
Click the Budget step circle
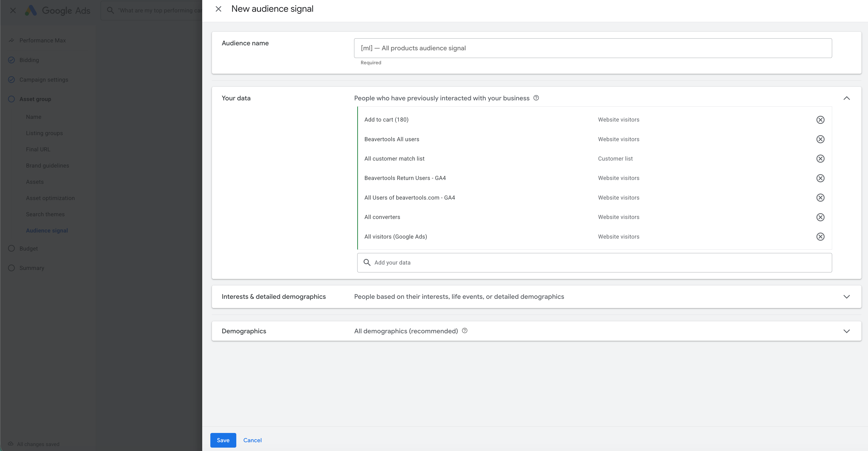click(x=12, y=248)
